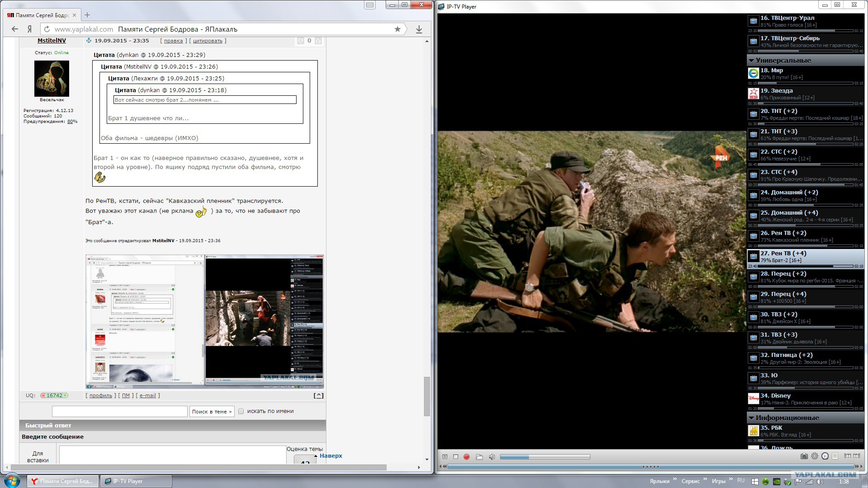Open Yandex home via the Я button

[29, 29]
